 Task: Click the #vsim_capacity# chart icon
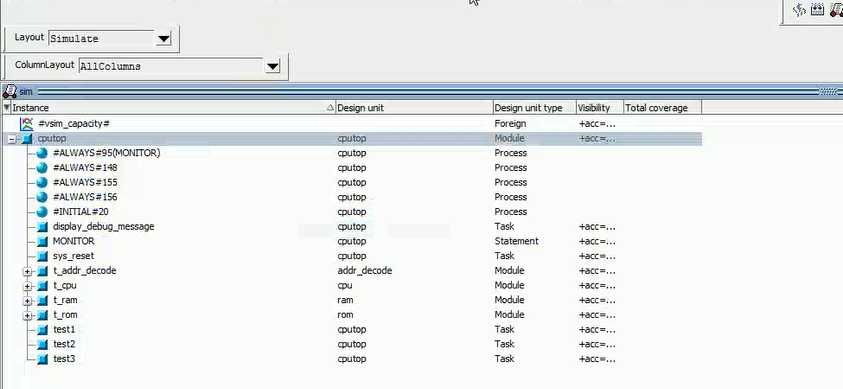coord(27,124)
